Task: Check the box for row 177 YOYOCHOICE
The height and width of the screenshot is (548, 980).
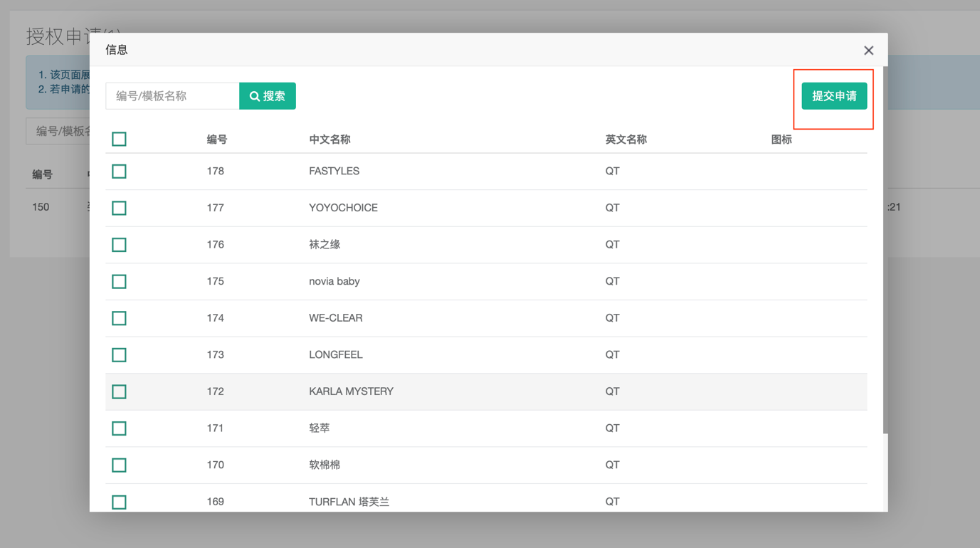Action: 119,208
